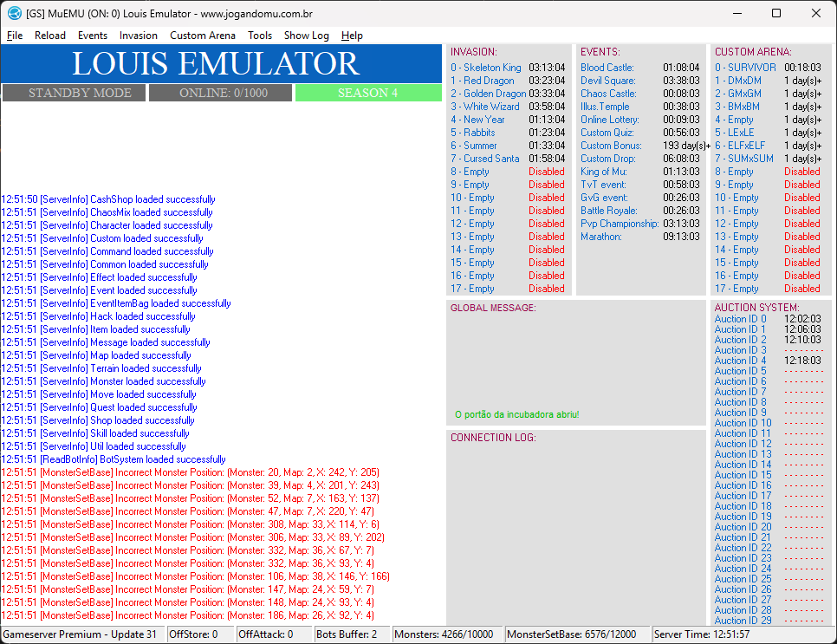Select '0 - SURVIVOR' in Custom Arena

(745, 68)
